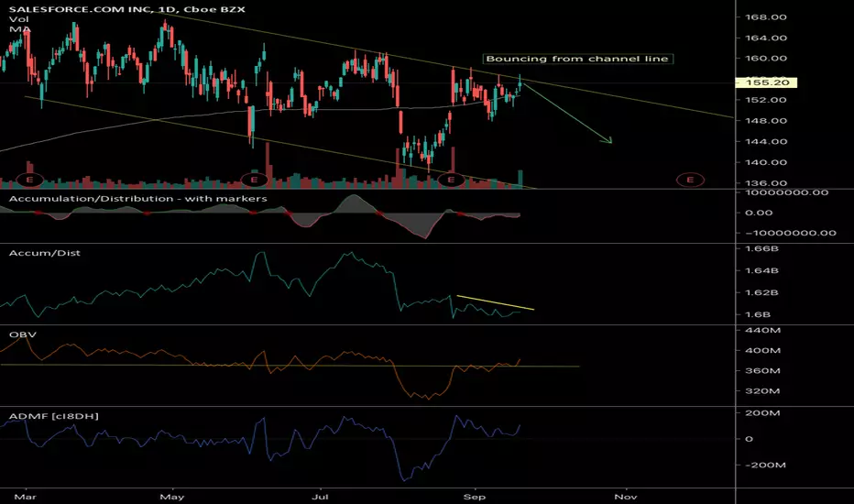Click the 320M OBV scale value

click(762, 390)
